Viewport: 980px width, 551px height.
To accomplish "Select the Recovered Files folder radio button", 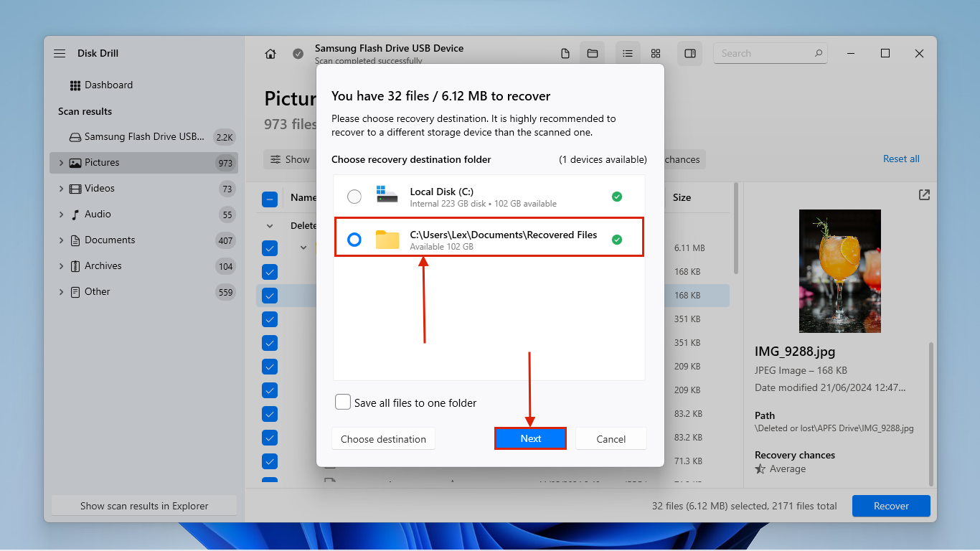I will tap(354, 240).
